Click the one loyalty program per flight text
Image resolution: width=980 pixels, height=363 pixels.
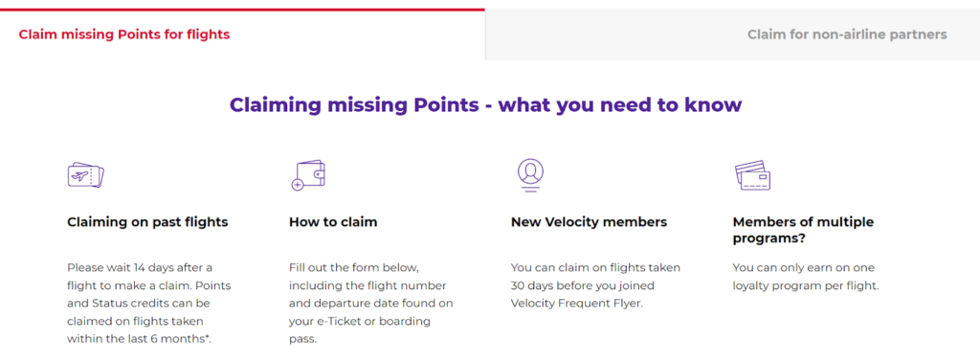pos(806,277)
